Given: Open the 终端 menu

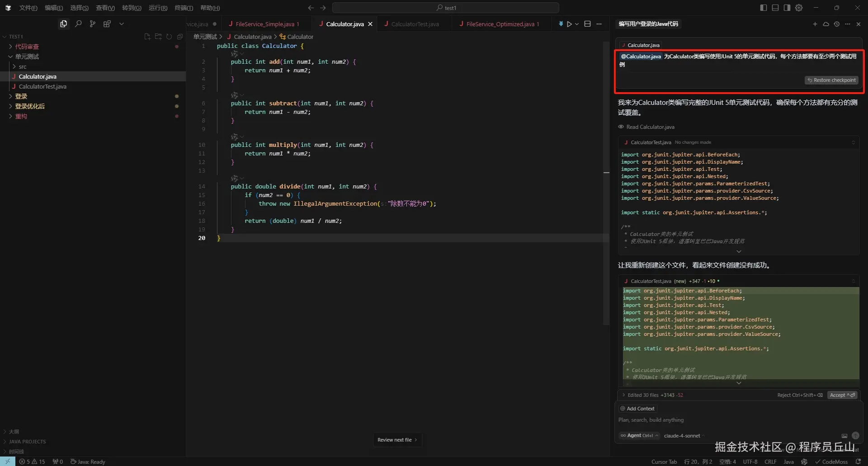Looking at the screenshot, I should 184,8.
